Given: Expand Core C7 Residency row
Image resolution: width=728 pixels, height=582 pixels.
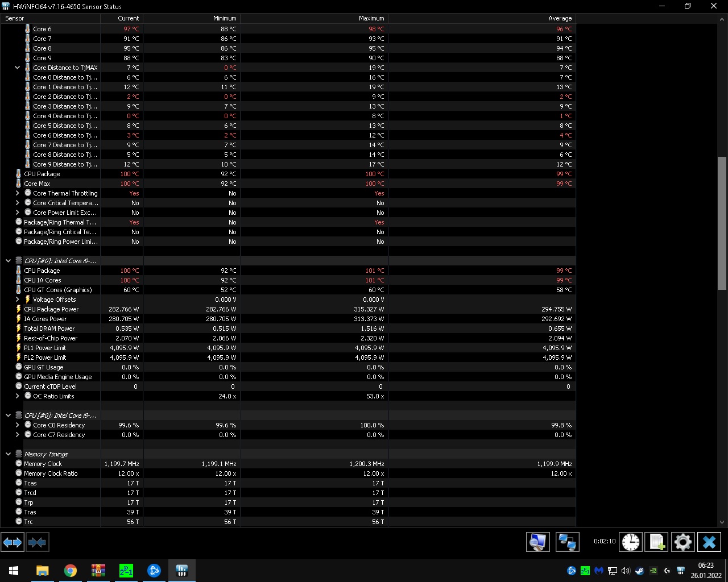Looking at the screenshot, I should pyautogui.click(x=17, y=435).
